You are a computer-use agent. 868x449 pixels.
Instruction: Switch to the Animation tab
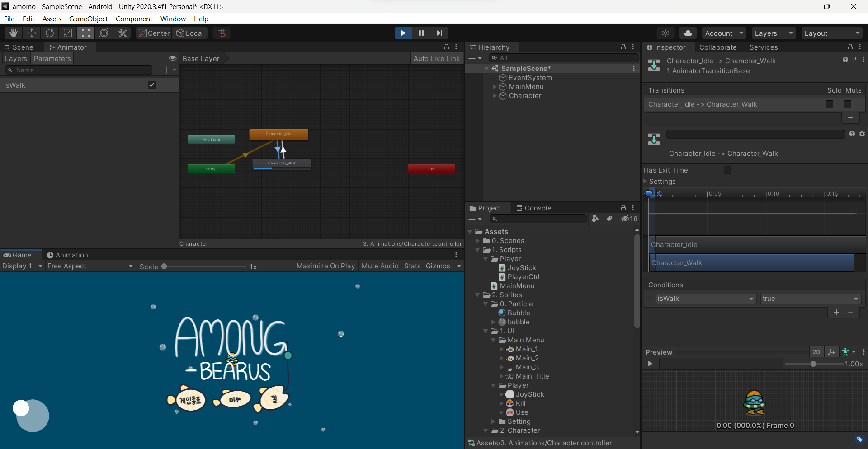[x=67, y=255]
